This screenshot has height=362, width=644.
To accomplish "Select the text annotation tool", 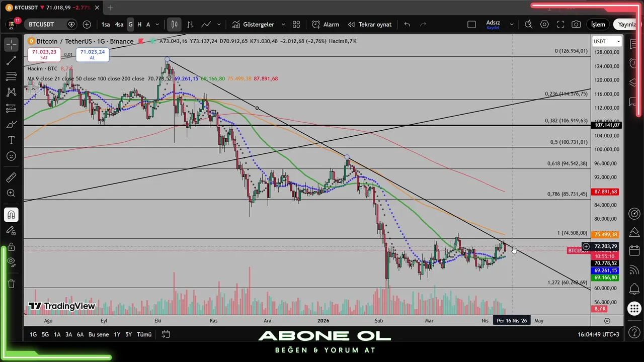I will (11, 140).
